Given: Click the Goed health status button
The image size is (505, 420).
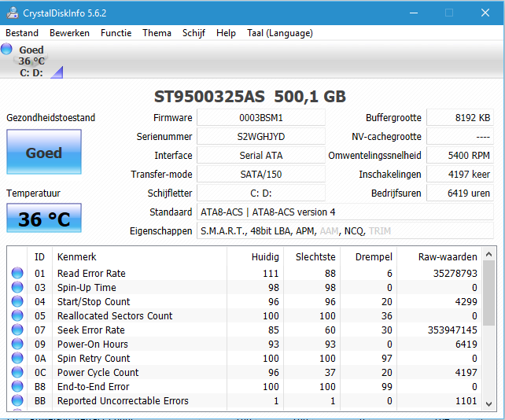Looking at the screenshot, I should [x=44, y=152].
